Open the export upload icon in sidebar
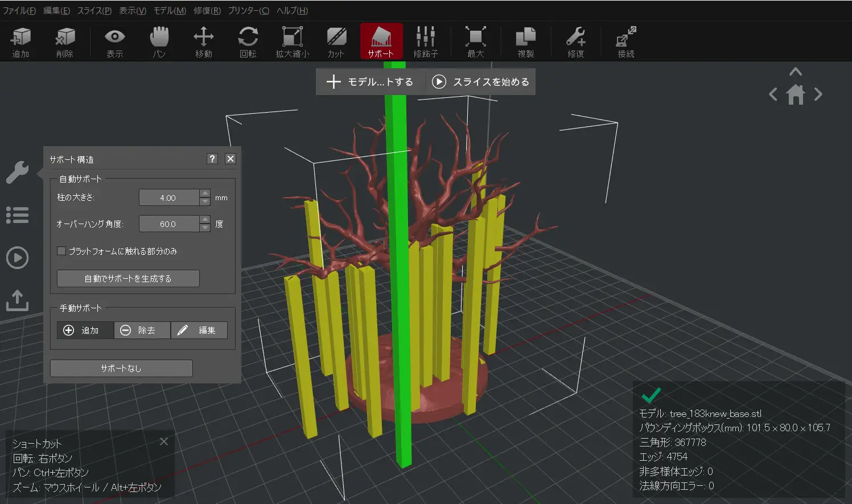The width and height of the screenshot is (852, 504). pos(17,300)
